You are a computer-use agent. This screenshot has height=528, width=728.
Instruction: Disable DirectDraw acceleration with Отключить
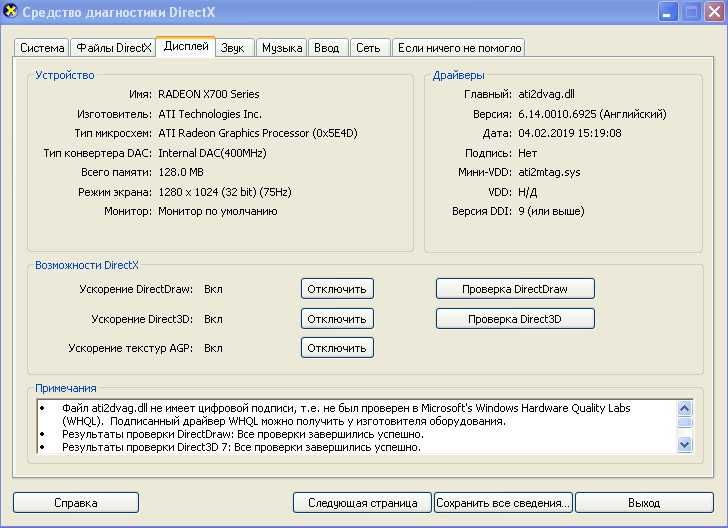coord(337,289)
